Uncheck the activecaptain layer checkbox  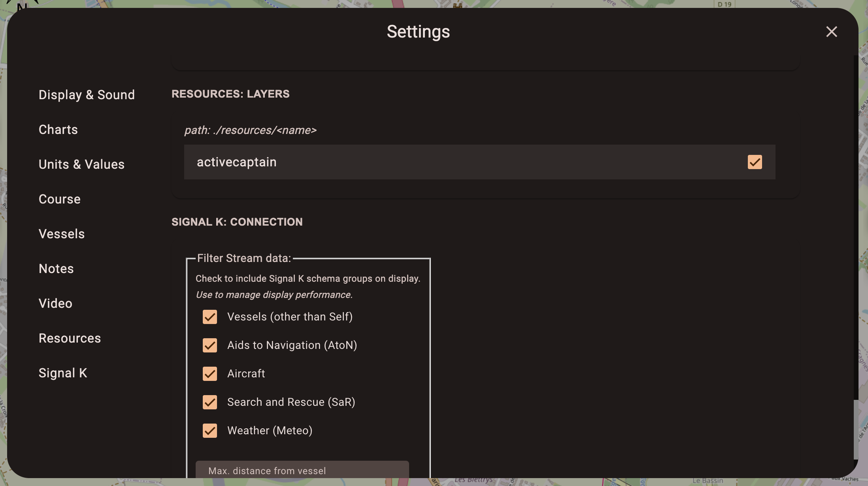(755, 162)
